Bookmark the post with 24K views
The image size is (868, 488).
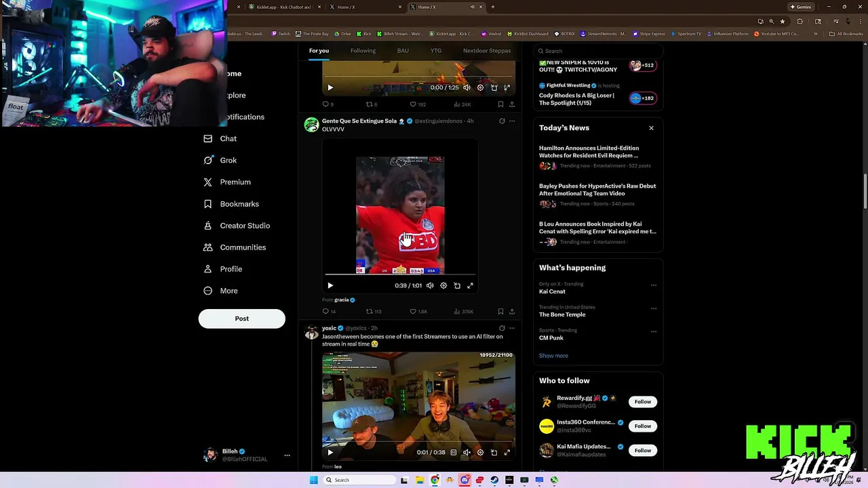click(x=500, y=104)
